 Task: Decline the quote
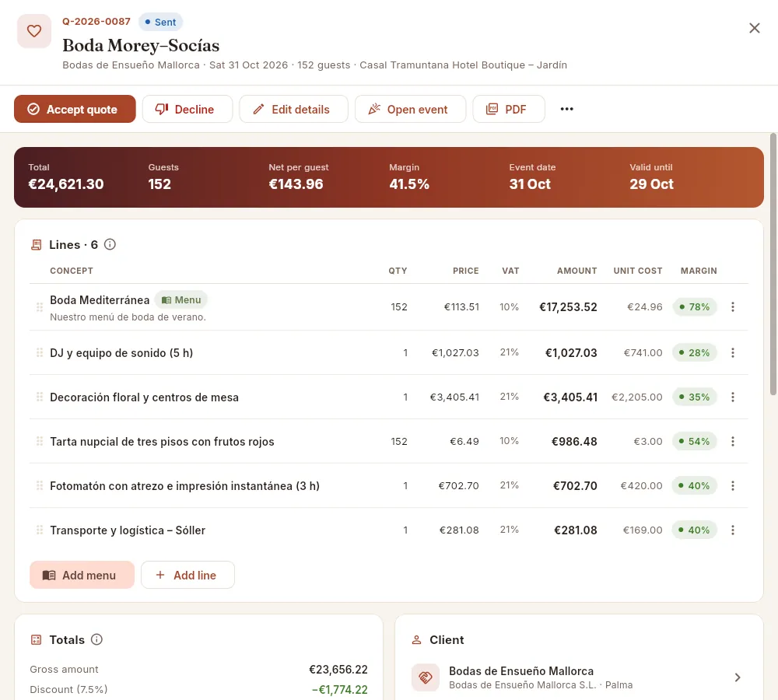(187, 109)
